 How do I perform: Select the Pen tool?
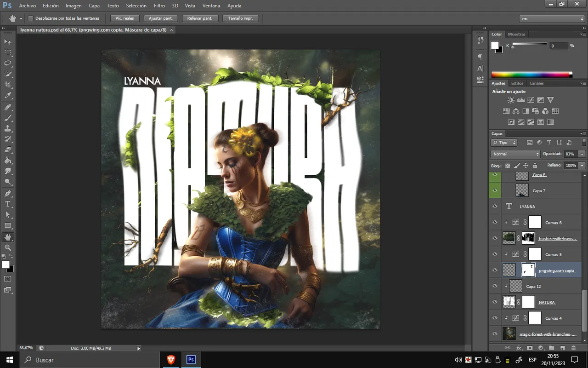pyautogui.click(x=8, y=193)
